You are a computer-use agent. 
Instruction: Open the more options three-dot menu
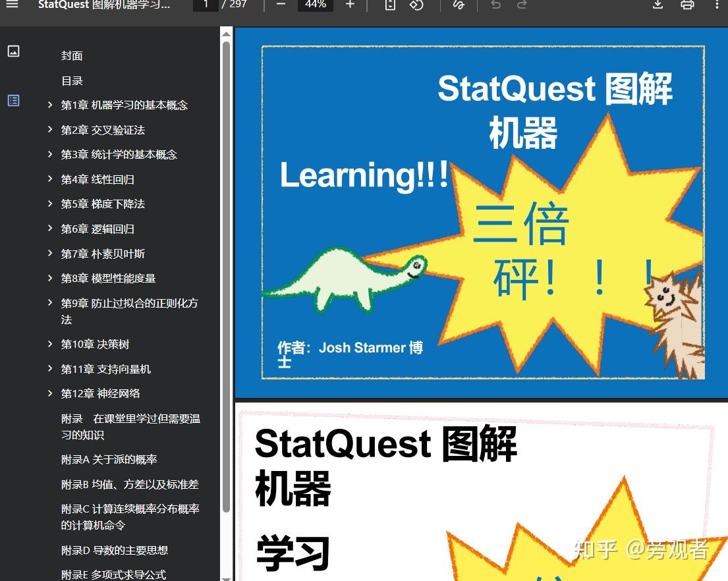click(717, 5)
